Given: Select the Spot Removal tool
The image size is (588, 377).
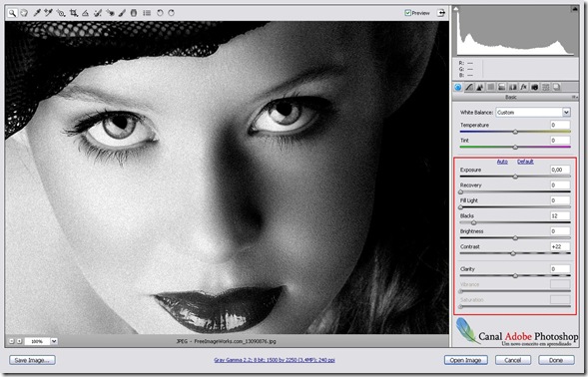Looking at the screenshot, I should [x=98, y=13].
